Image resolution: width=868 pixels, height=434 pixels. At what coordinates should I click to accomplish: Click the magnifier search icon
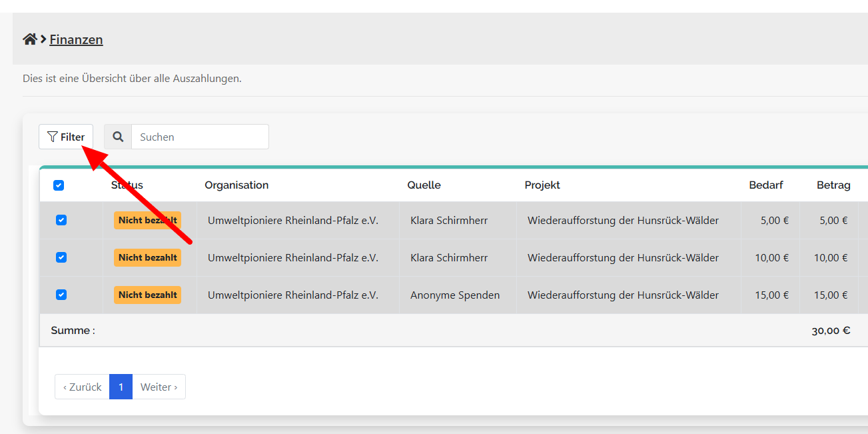click(x=118, y=137)
